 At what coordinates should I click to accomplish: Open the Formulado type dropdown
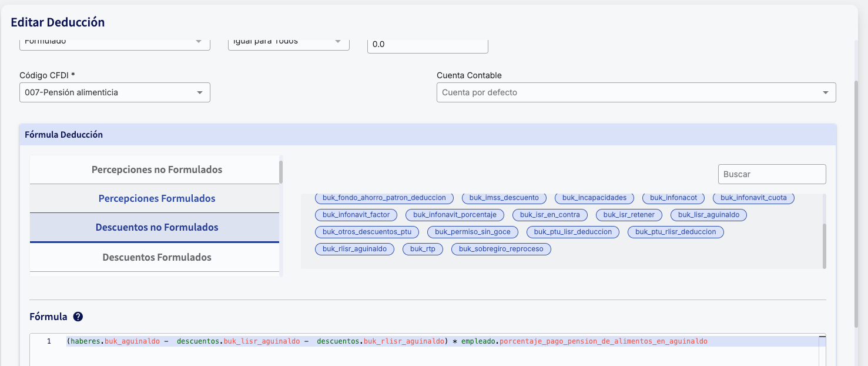[x=115, y=42]
